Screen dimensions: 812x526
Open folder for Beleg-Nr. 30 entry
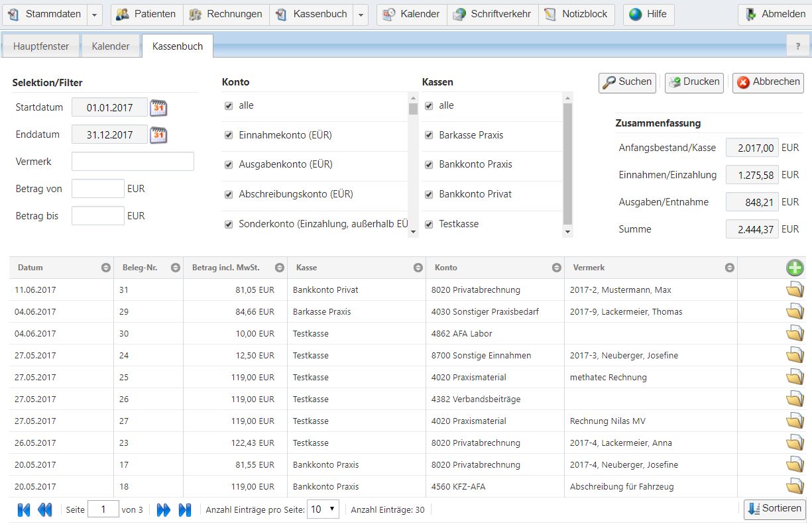pos(795,333)
